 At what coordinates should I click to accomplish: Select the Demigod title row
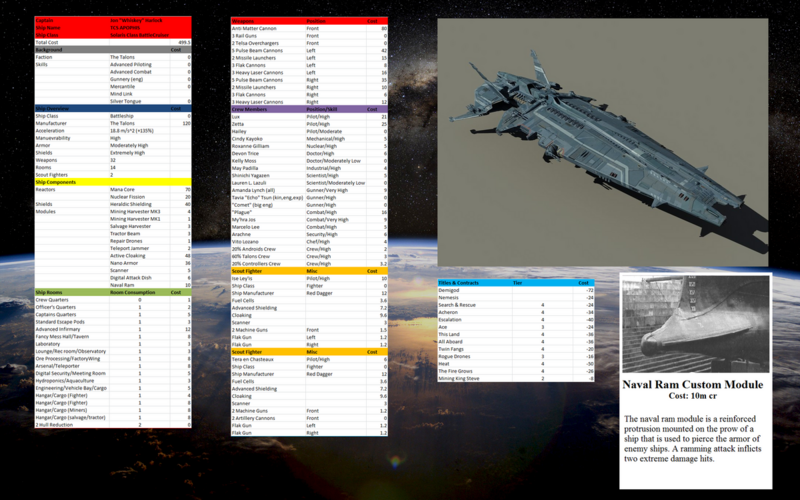[x=516, y=290]
